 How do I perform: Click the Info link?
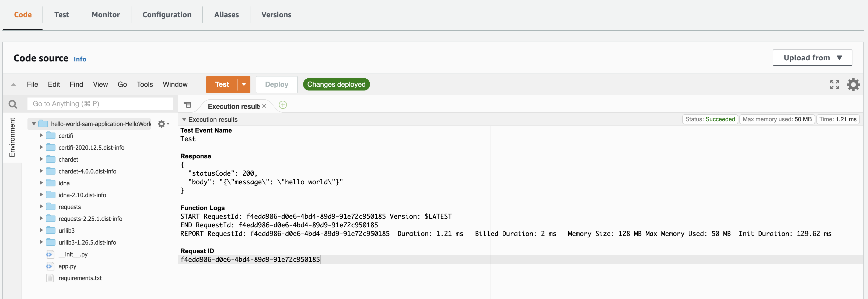(80, 59)
